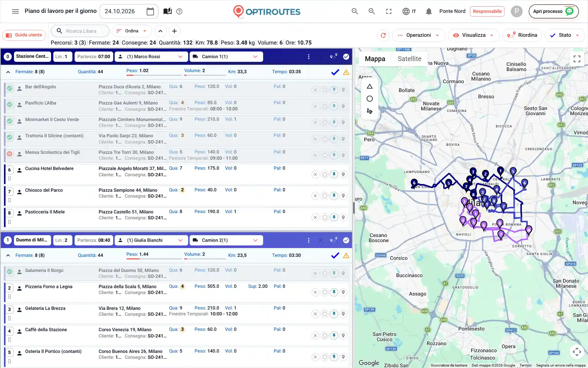Toggle route 0 confirmed check circle
Viewport: 588px width, 368px height.
[346, 57]
